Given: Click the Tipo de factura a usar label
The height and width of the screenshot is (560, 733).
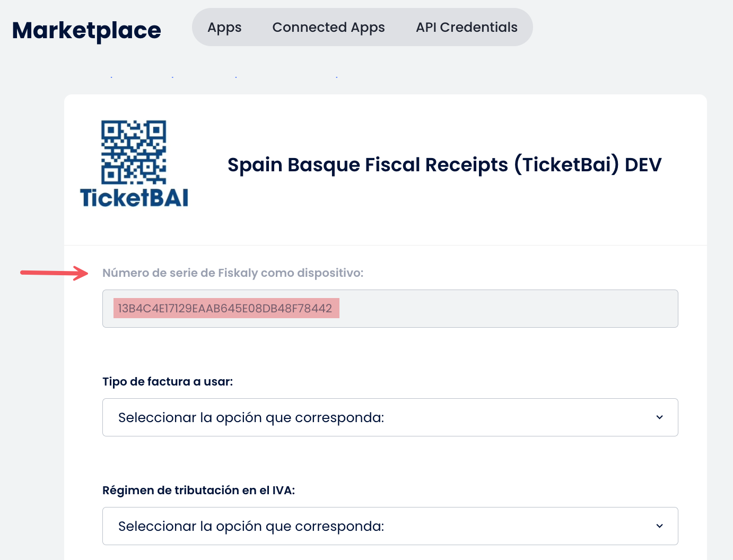Looking at the screenshot, I should [168, 382].
